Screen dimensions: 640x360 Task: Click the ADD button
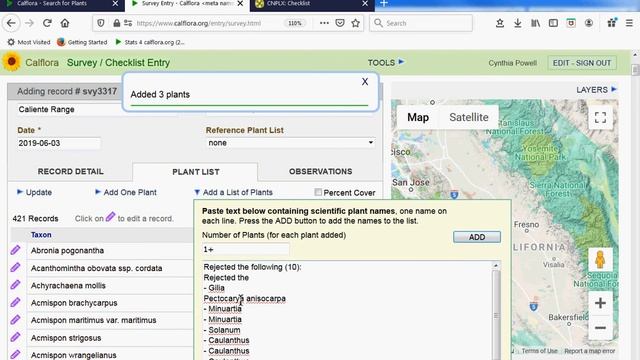click(x=477, y=237)
